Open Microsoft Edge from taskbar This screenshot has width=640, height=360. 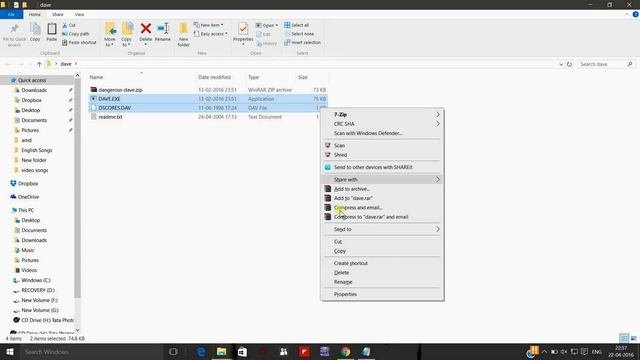[x=201, y=352]
